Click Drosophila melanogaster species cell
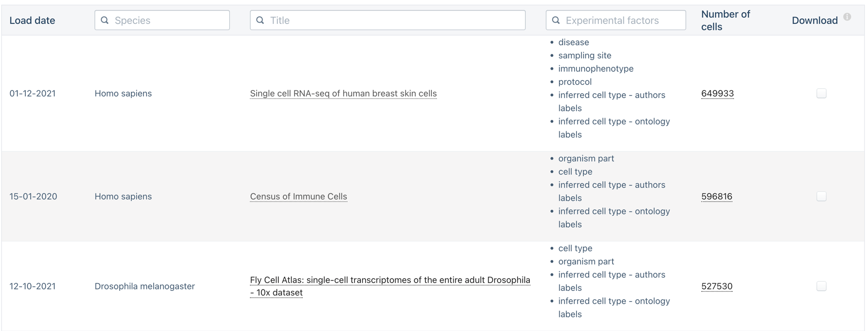Screen dimensions: 868x331 click(145, 286)
